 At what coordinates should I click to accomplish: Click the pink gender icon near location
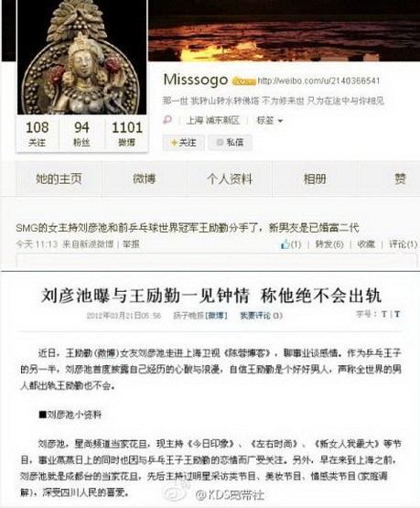[x=167, y=120]
